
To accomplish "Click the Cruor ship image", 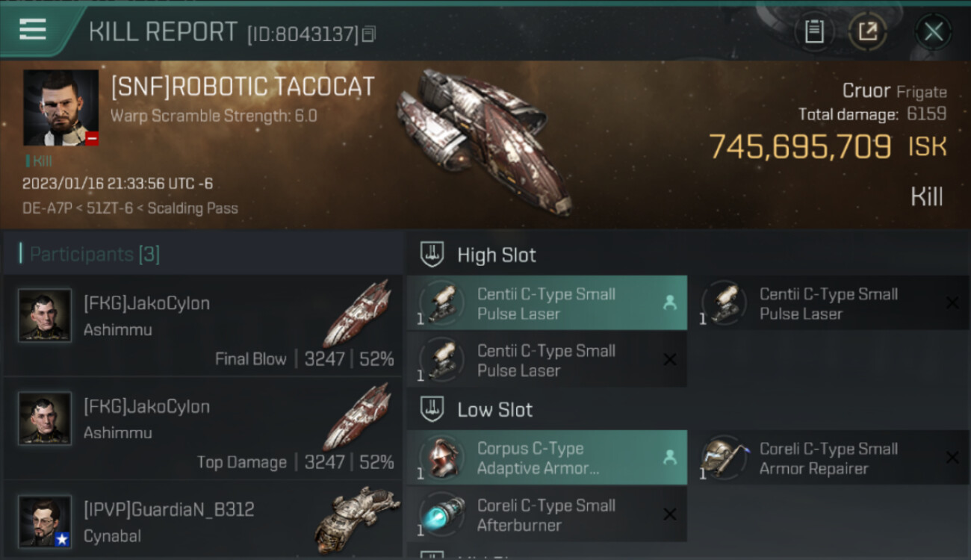I will click(x=484, y=139).
